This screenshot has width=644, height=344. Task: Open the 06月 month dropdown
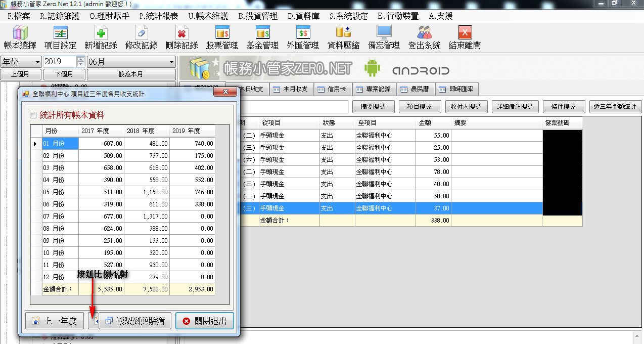coord(131,62)
